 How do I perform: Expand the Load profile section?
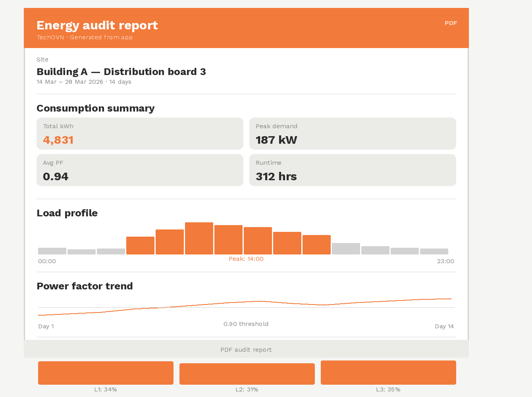tap(67, 213)
